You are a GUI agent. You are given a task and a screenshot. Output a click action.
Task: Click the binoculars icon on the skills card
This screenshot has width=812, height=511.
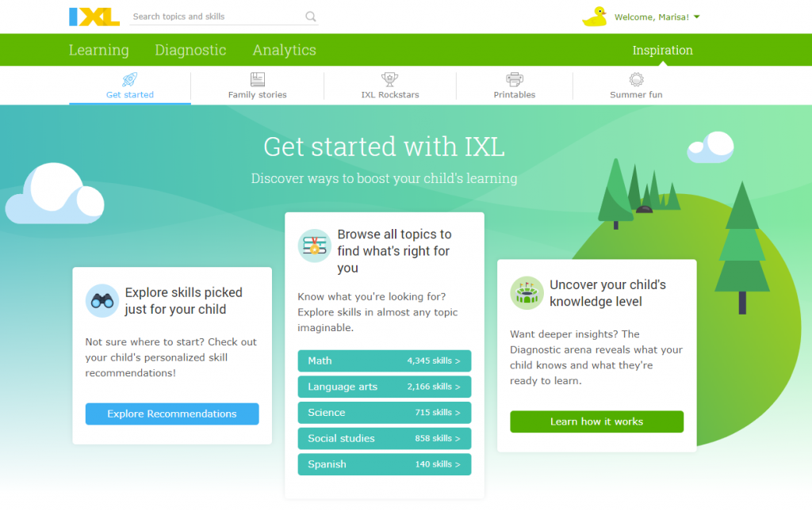tap(102, 301)
